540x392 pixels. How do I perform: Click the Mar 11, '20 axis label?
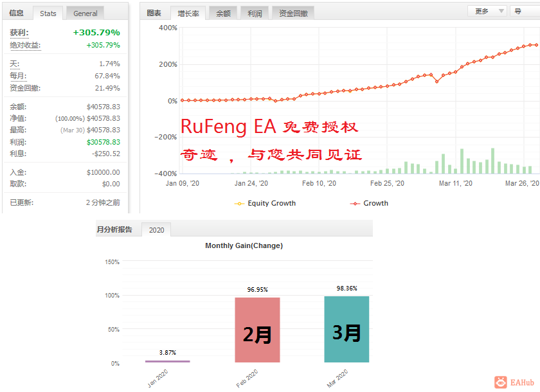(x=455, y=183)
